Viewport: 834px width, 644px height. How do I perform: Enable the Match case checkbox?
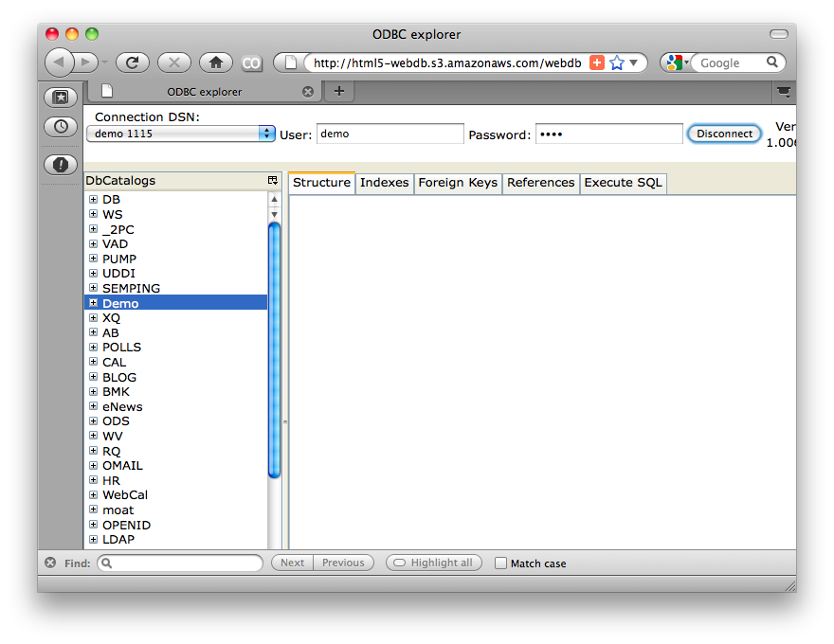click(x=501, y=563)
